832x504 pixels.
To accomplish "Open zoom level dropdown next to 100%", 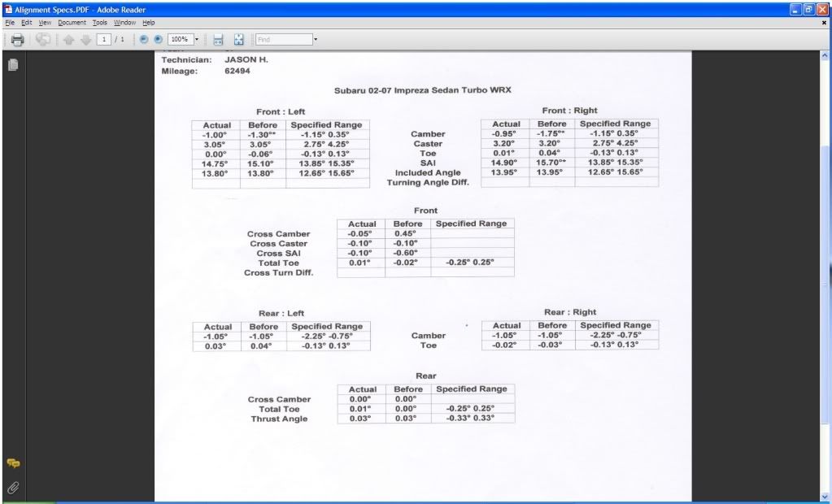I will [197, 39].
